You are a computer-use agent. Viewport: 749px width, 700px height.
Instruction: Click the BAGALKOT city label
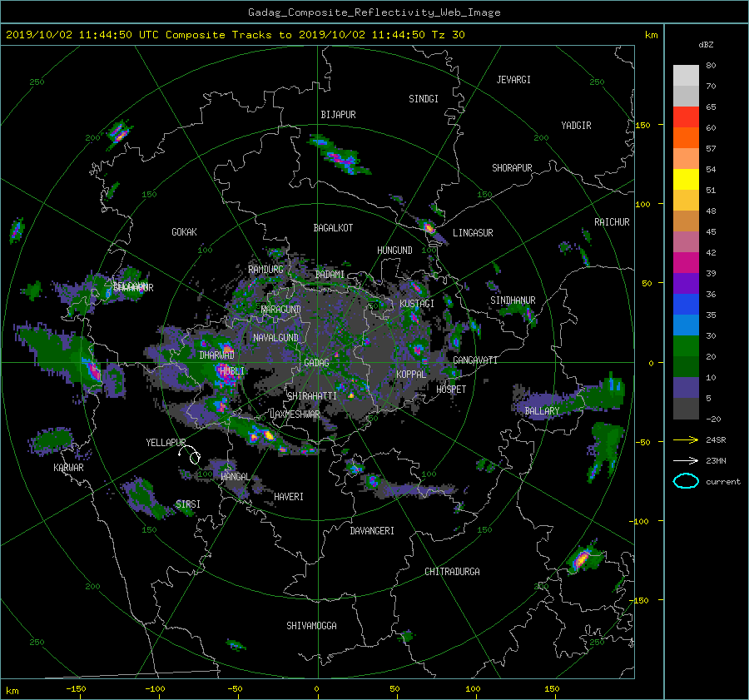[333, 228]
